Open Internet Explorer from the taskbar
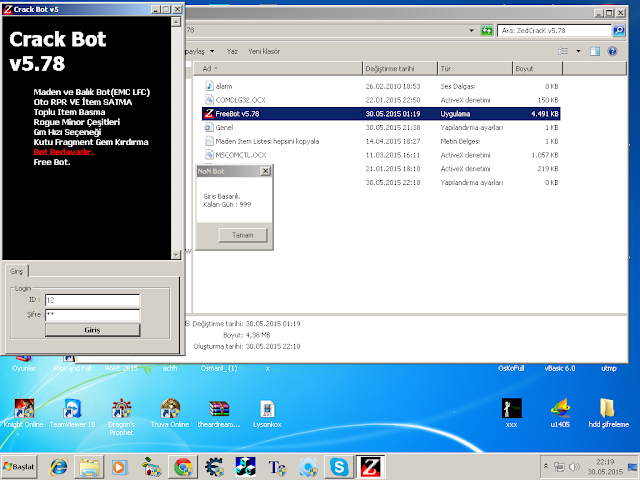Viewport: 640px width, 480px height. pos(58,467)
